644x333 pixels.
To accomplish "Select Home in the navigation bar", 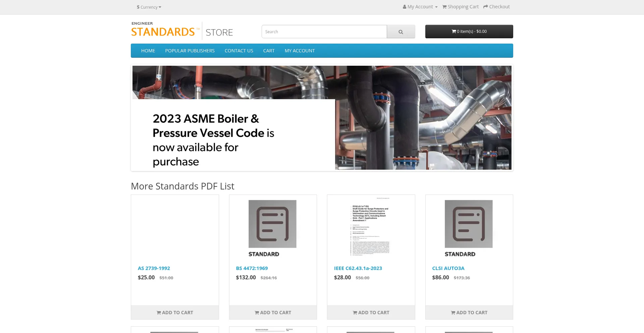I will tap(148, 51).
